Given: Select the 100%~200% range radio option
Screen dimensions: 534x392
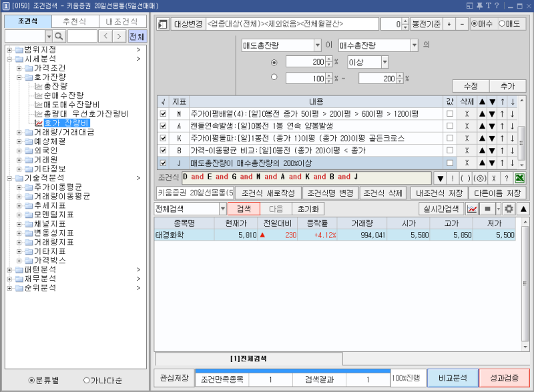Looking at the screenshot, I should [274, 77].
